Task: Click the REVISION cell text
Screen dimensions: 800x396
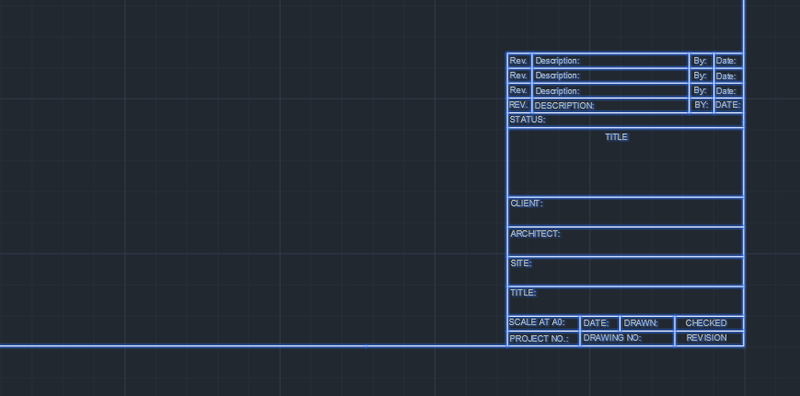Action: (x=706, y=338)
